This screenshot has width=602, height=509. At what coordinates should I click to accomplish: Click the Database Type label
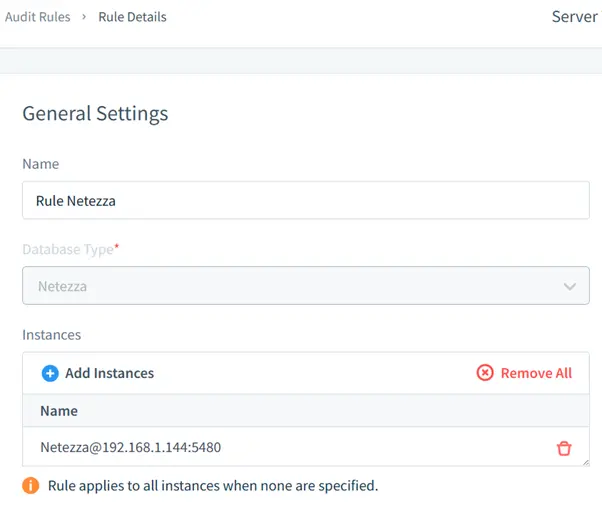click(71, 250)
